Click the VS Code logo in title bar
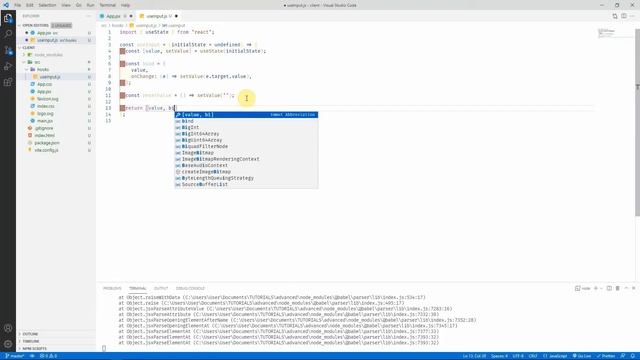Image resolution: width=640 pixels, height=360 pixels. tap(6, 5)
